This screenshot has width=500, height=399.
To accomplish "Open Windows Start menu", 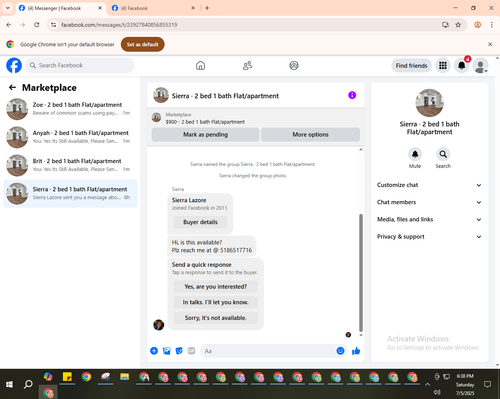I will (9, 384).
